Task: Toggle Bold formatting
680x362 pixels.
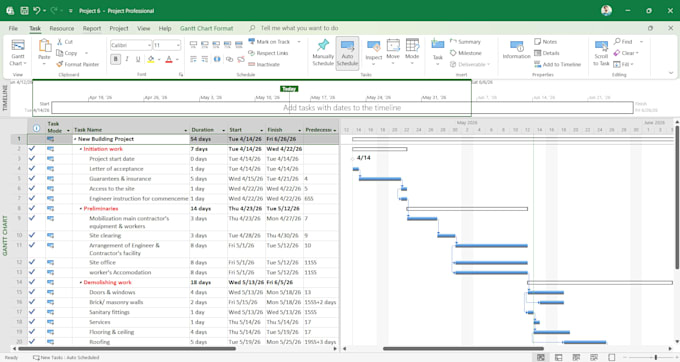Action: coord(115,59)
